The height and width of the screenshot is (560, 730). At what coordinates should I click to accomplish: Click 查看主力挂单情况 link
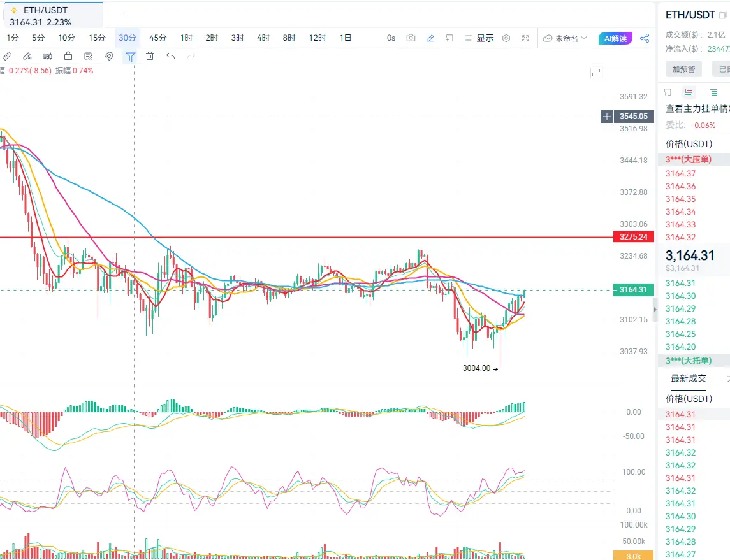697,109
